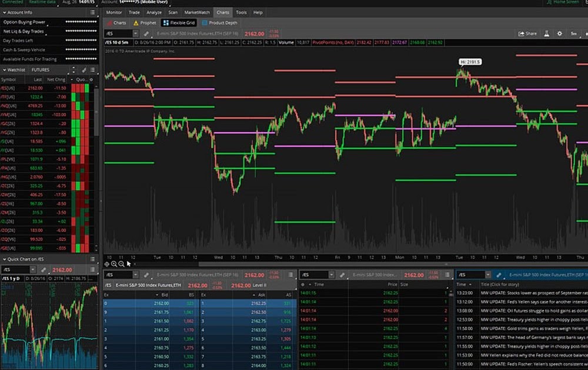Open Quick Chart /ES symbol dropdown arrow
The width and height of the screenshot is (588, 370).
32,270
